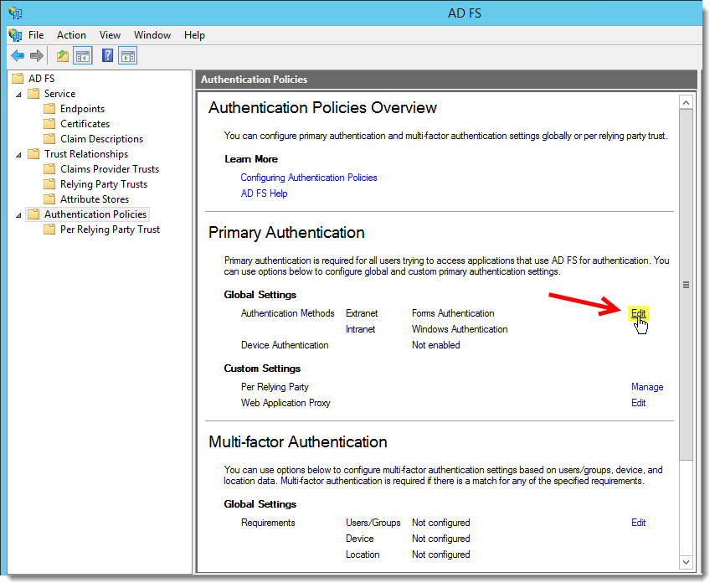Edit Web Application Proxy settings
Screen dimensions: 715x588
[638, 403]
